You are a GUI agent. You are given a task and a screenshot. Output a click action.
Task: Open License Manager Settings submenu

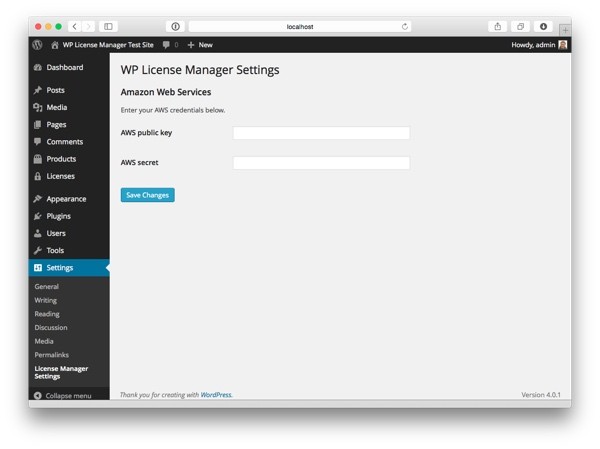[x=61, y=372]
